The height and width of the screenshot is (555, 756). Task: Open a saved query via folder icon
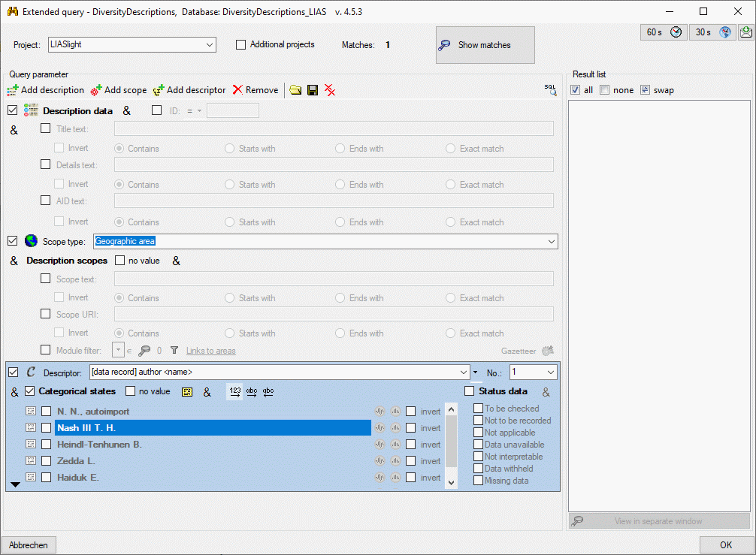(x=295, y=90)
